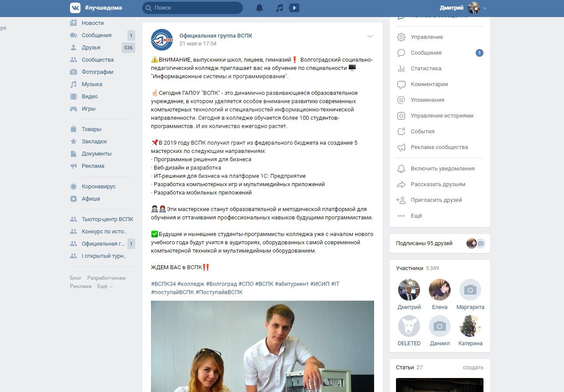The height and width of the screenshot is (392, 564).
Task: Click the #абитуриент hashtag
Action: (292, 284)
